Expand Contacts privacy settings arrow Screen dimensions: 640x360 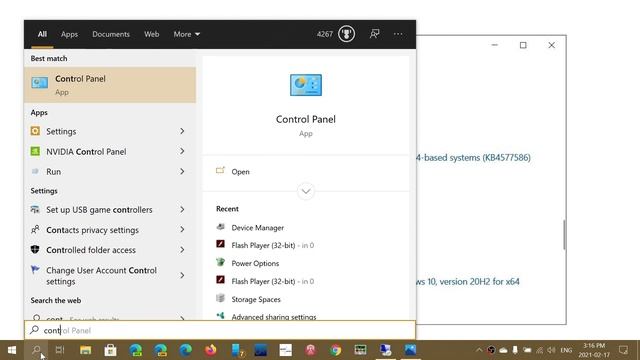[182, 230]
